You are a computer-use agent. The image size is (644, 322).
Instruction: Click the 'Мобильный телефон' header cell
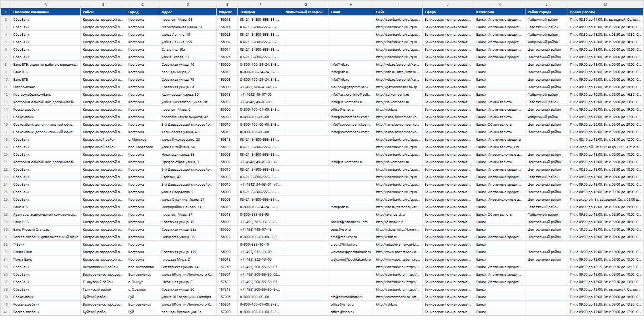coord(306,12)
